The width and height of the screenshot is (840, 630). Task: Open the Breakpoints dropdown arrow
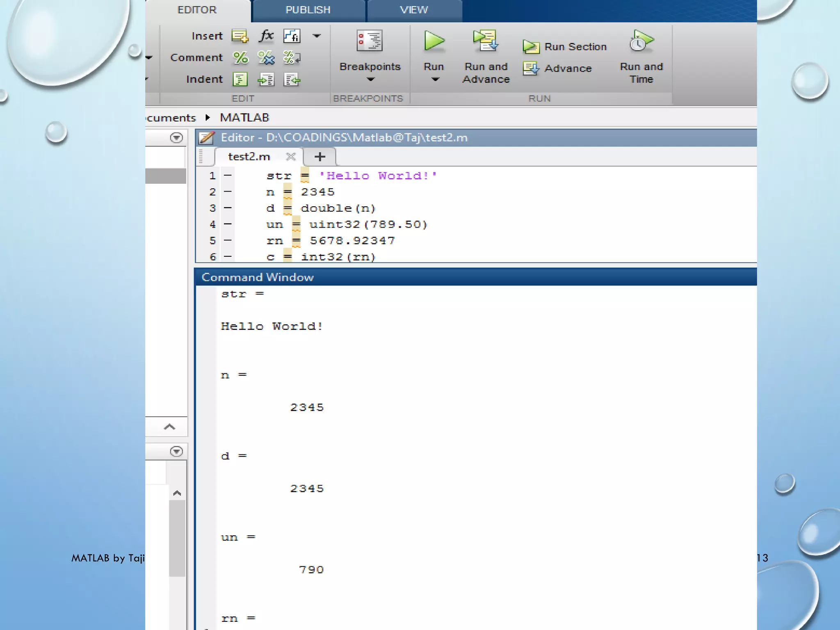pos(370,80)
